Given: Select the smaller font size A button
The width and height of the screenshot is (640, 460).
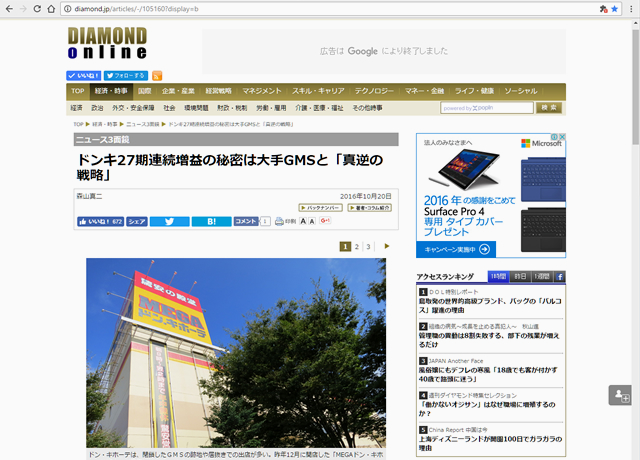Looking at the screenshot, I should (x=314, y=221).
